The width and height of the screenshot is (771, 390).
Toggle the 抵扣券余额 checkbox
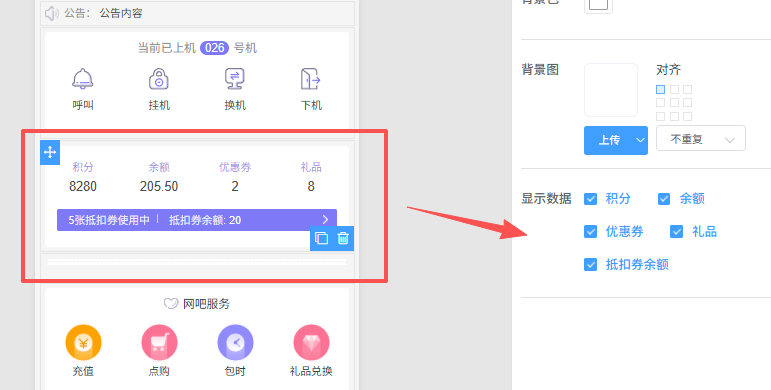pyautogui.click(x=591, y=265)
